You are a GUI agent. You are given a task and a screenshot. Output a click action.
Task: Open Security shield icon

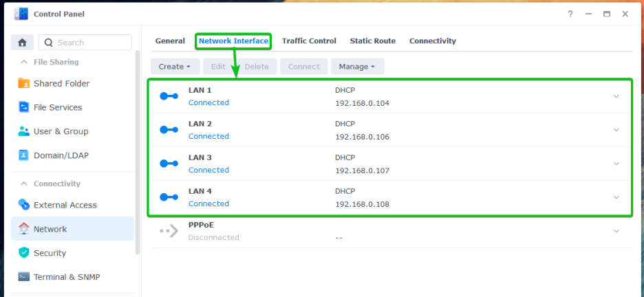pyautogui.click(x=24, y=253)
